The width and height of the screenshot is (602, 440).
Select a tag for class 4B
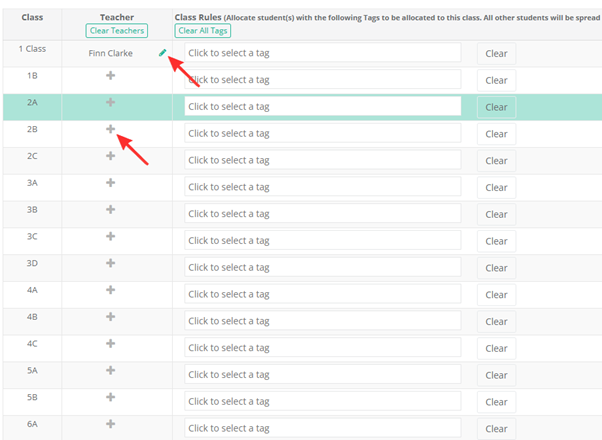pyautogui.click(x=322, y=321)
